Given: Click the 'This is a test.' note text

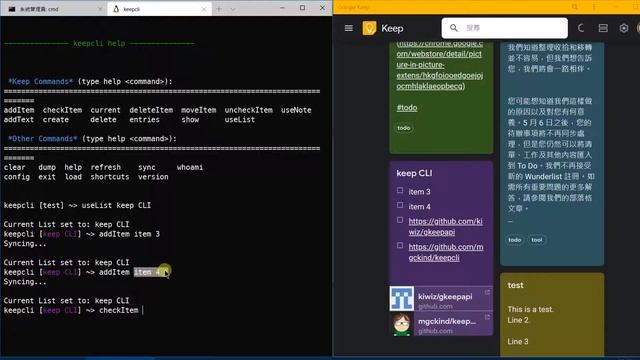Looking at the screenshot, I should pos(531,309).
